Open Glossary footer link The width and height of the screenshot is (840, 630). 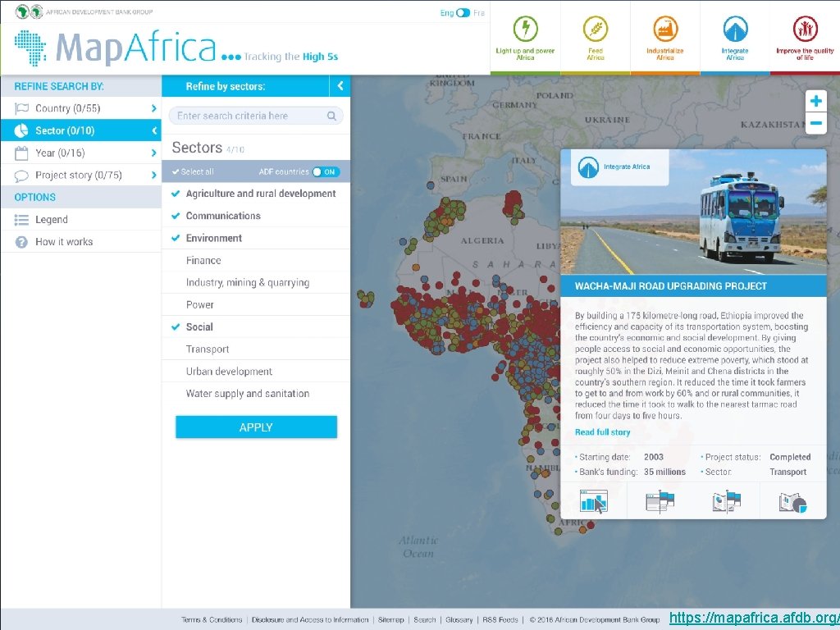click(x=459, y=620)
